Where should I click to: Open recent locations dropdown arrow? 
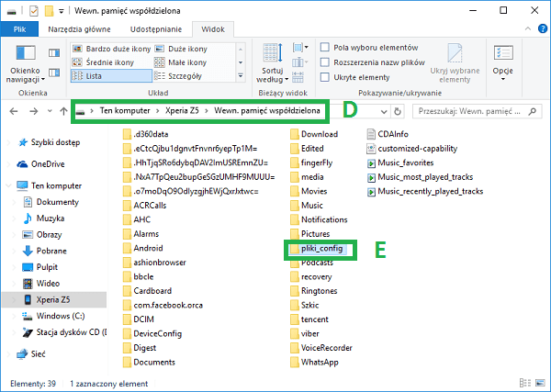(x=50, y=111)
